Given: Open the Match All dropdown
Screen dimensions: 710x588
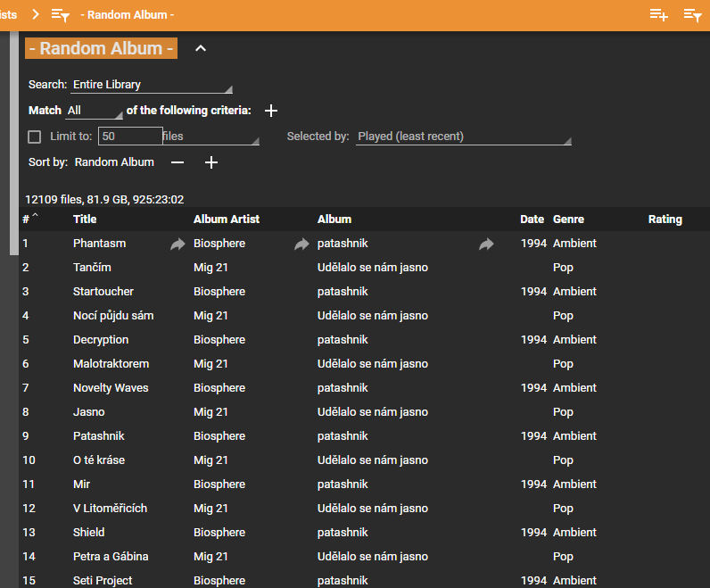Looking at the screenshot, I should pos(95,111).
